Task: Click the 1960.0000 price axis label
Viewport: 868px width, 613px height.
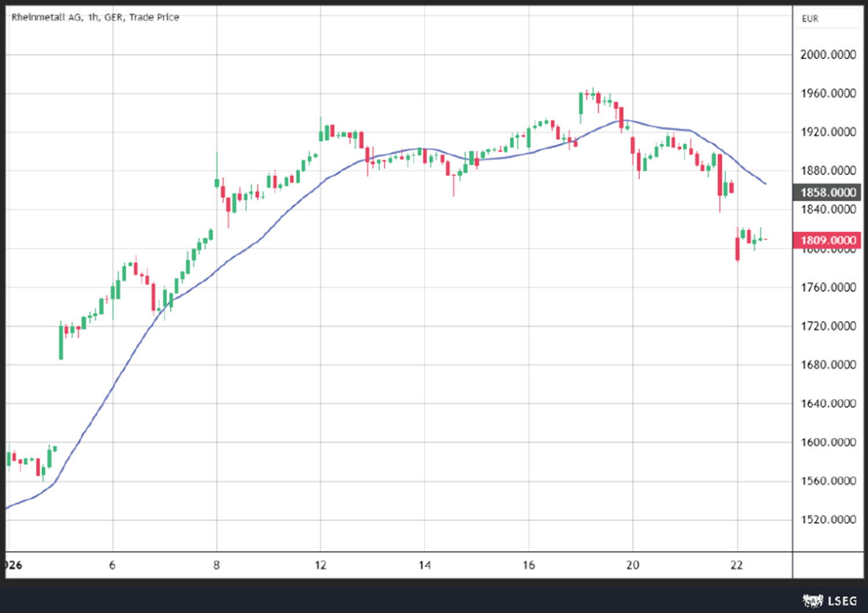Action: [x=828, y=93]
